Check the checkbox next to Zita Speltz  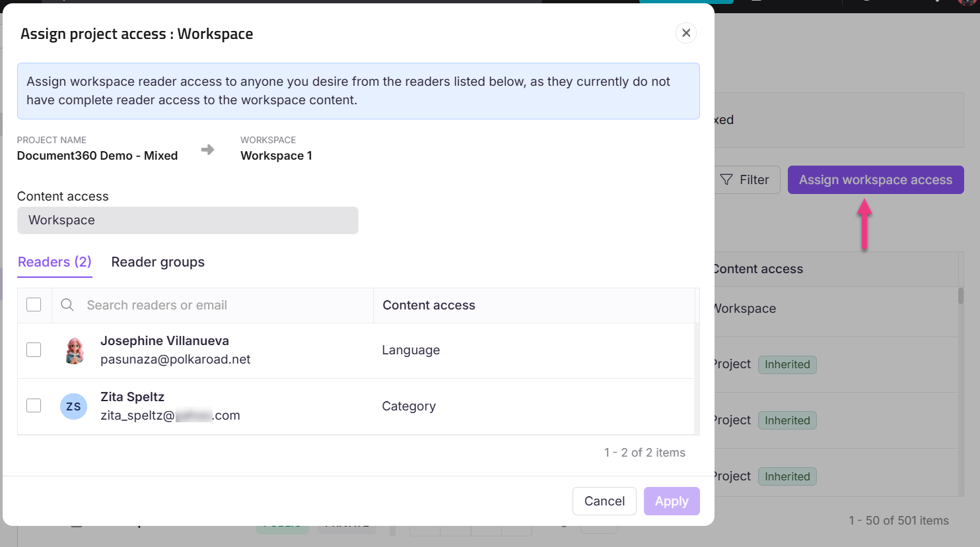pyautogui.click(x=34, y=405)
